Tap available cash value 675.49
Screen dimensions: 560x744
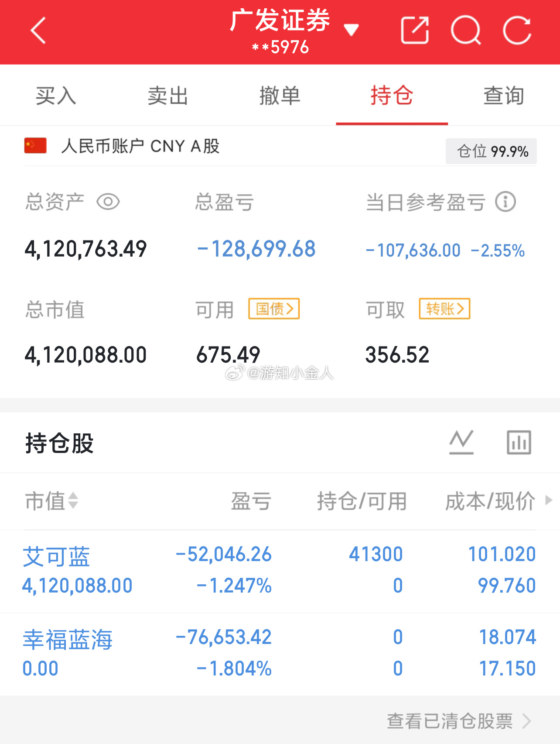pos(228,355)
